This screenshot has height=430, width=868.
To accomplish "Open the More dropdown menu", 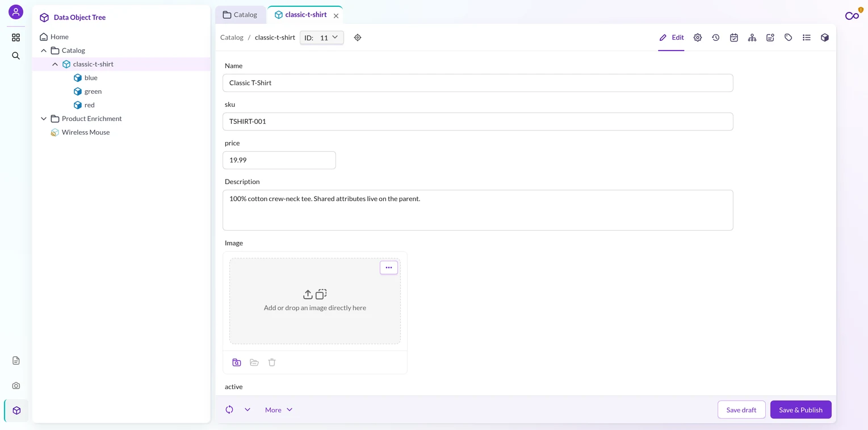I will coord(279,410).
